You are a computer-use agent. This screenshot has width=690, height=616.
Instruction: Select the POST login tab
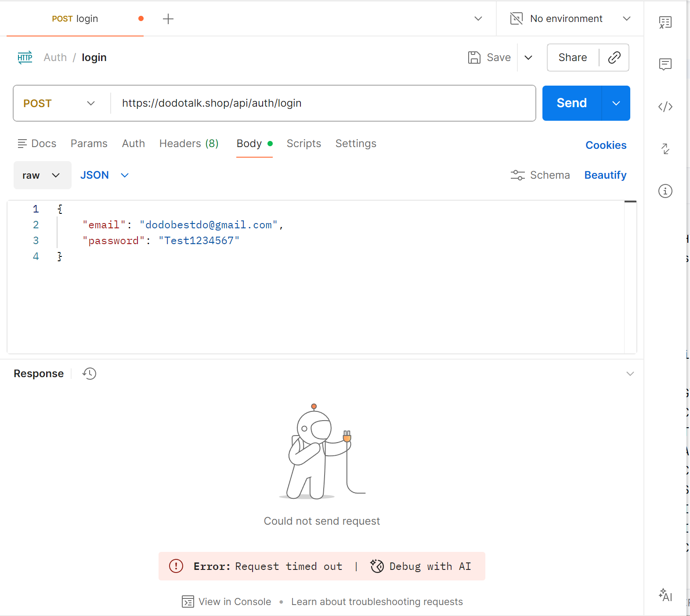(75, 19)
